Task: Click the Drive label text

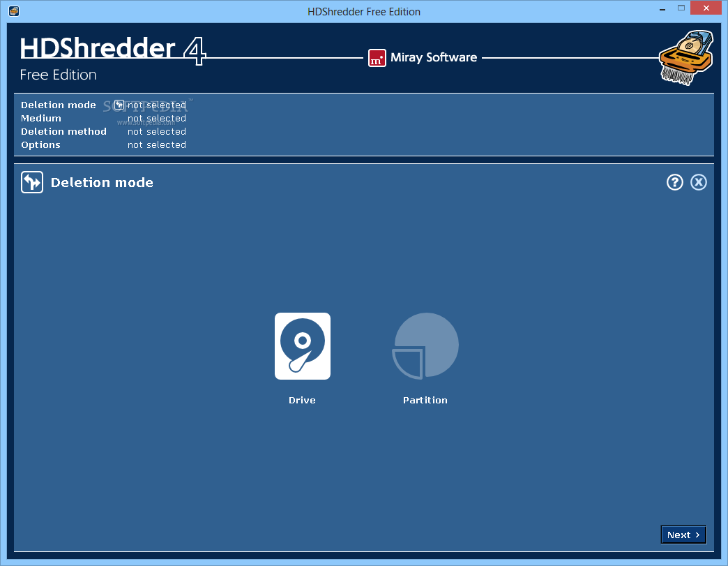Action: (x=302, y=400)
